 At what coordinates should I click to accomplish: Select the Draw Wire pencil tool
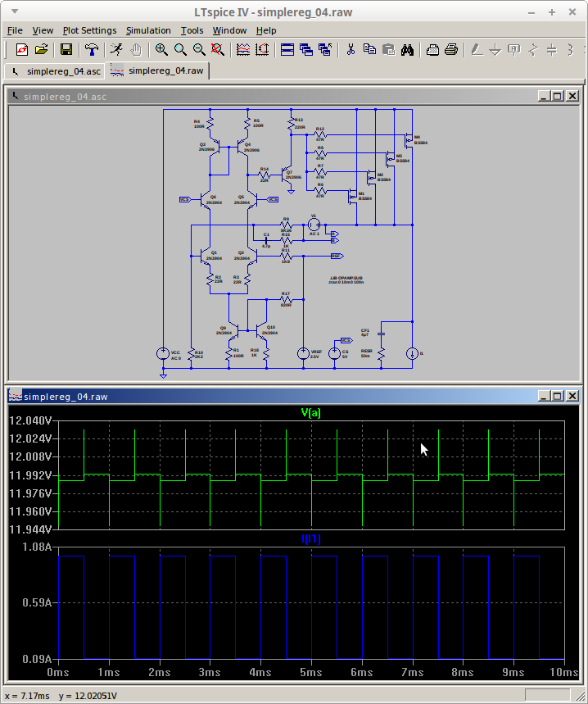[477, 49]
